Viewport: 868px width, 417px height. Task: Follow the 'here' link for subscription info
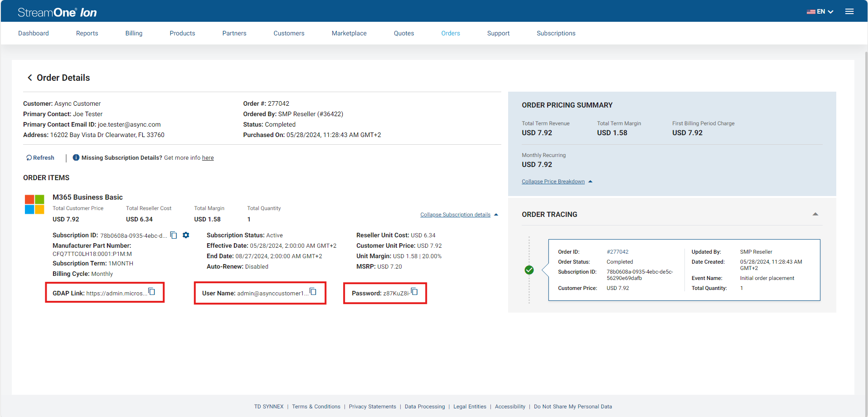tap(208, 157)
